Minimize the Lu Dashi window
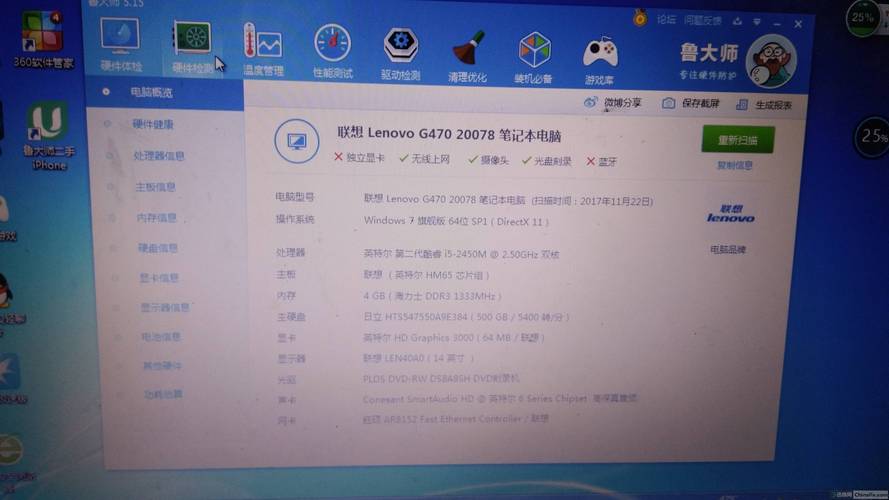889x500 pixels. (x=777, y=23)
